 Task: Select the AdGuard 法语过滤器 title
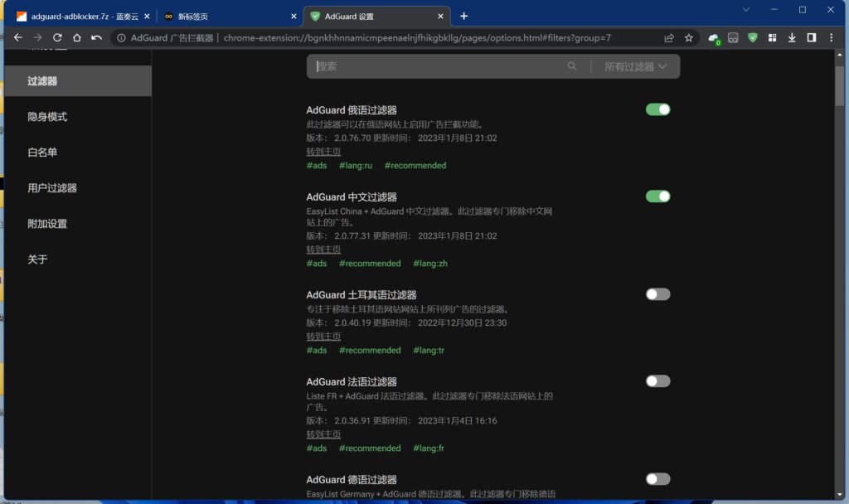point(352,382)
